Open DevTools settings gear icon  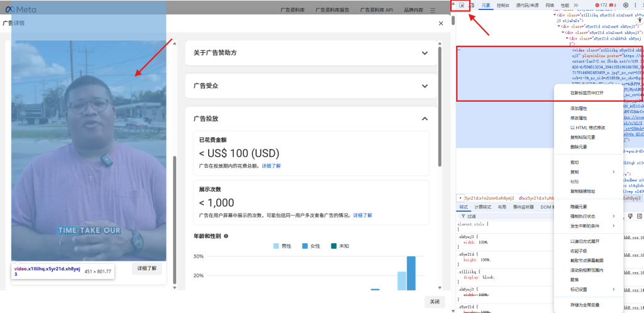[x=625, y=5]
